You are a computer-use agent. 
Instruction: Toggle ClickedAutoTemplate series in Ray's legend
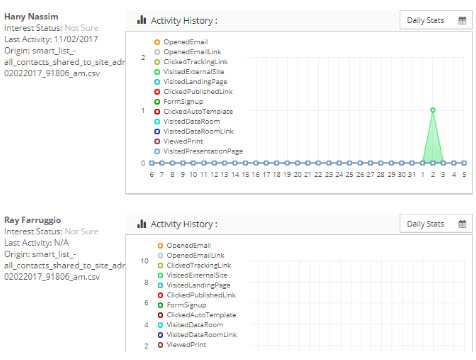197,315
